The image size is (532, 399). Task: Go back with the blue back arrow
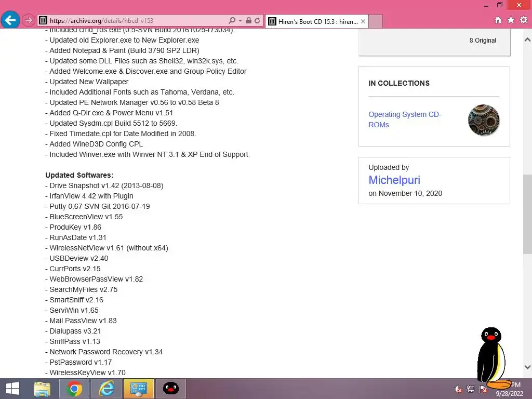coord(10,20)
